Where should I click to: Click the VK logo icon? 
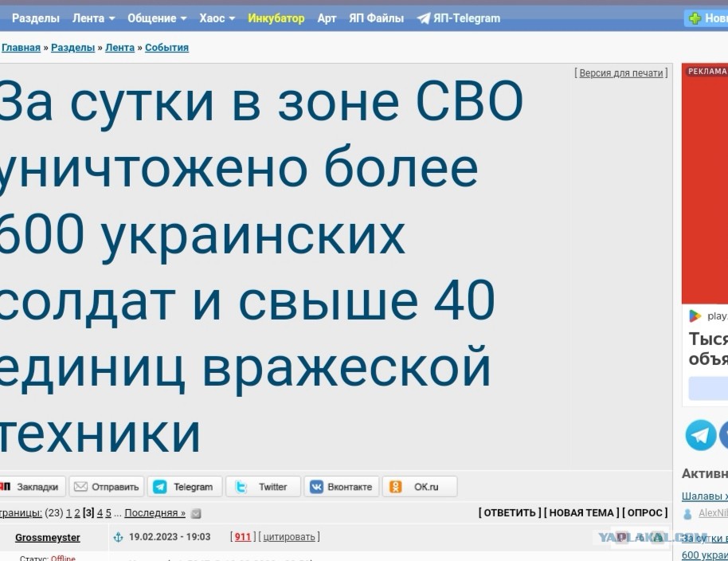pos(316,487)
